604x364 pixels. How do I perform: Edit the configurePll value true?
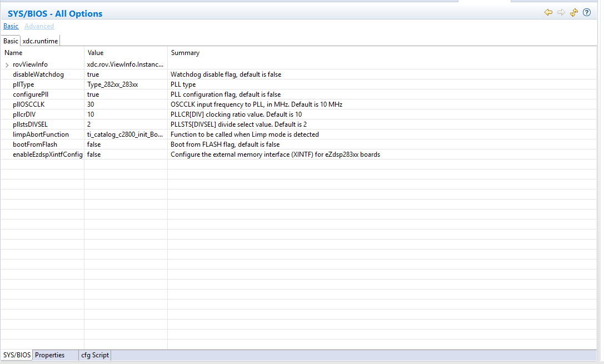click(126, 94)
